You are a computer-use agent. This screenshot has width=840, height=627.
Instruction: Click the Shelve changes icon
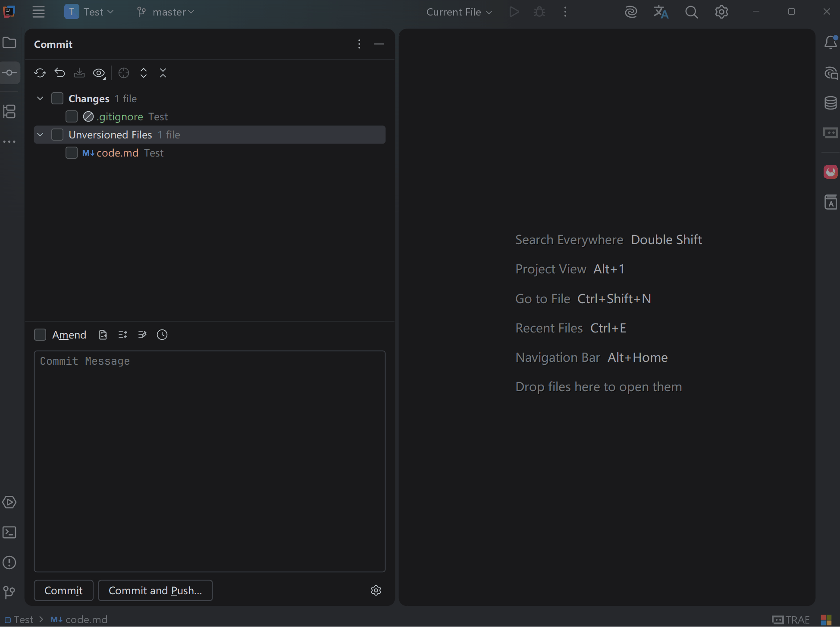79,73
